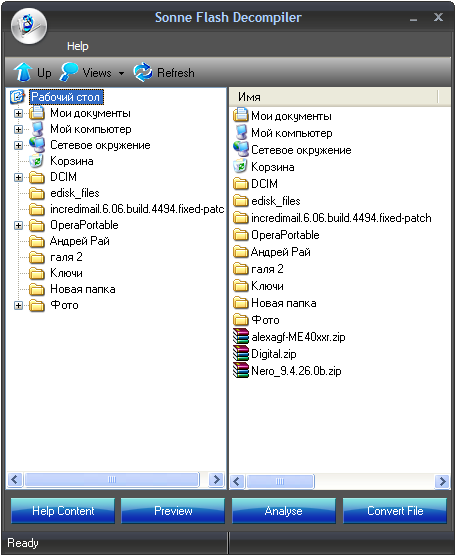Select Новая папка in the folder tree
The width and height of the screenshot is (456, 556).
click(83, 289)
